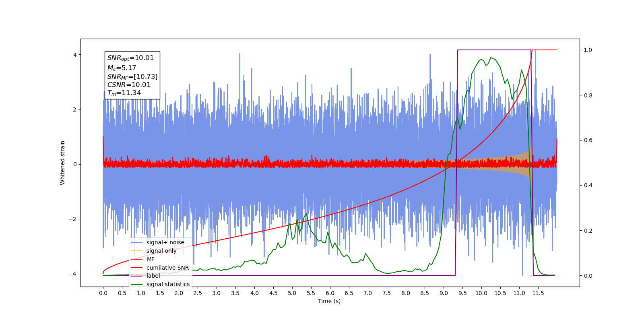Click the blue line swatch for signal+ noise
The height and width of the screenshot is (322, 644).
pyautogui.click(x=137, y=242)
